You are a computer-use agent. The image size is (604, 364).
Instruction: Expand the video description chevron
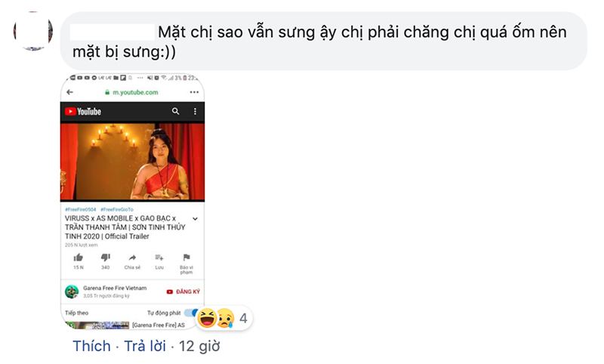click(x=196, y=219)
